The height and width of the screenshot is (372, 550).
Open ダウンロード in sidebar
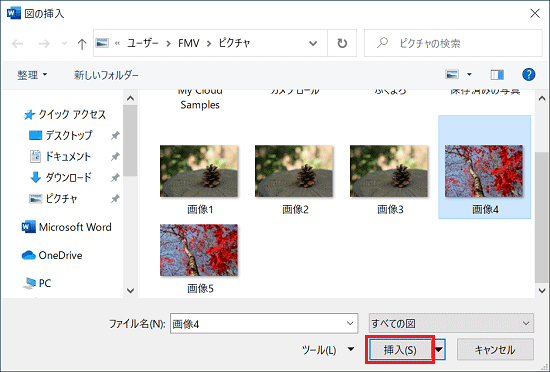pyautogui.click(x=60, y=177)
